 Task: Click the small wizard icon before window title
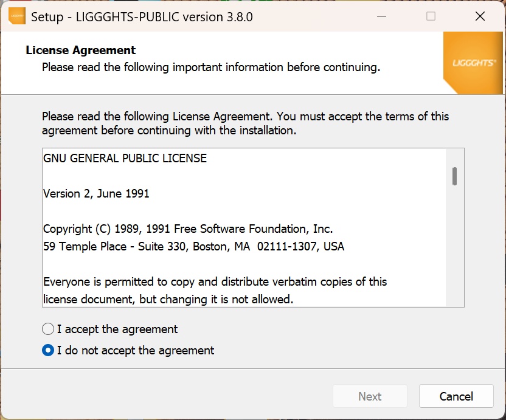pos(16,15)
